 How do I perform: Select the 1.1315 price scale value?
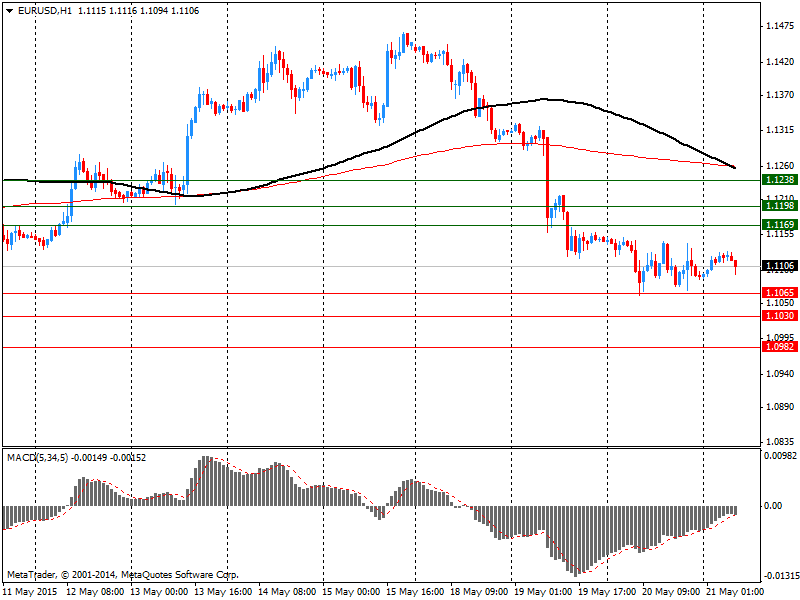click(781, 130)
